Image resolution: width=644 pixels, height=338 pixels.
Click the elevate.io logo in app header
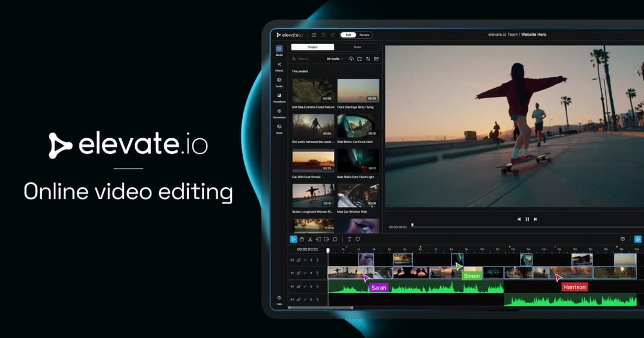tap(290, 35)
